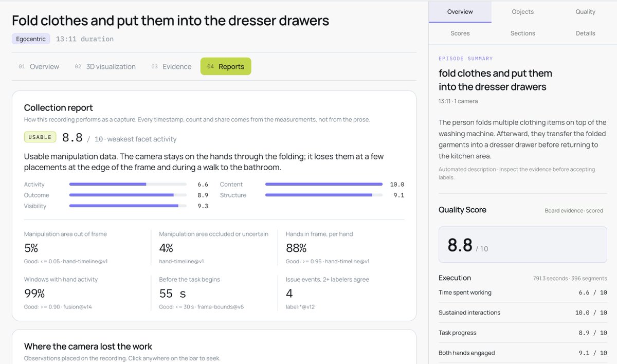Click the 5% manipulation area out of frame value

pyautogui.click(x=31, y=248)
